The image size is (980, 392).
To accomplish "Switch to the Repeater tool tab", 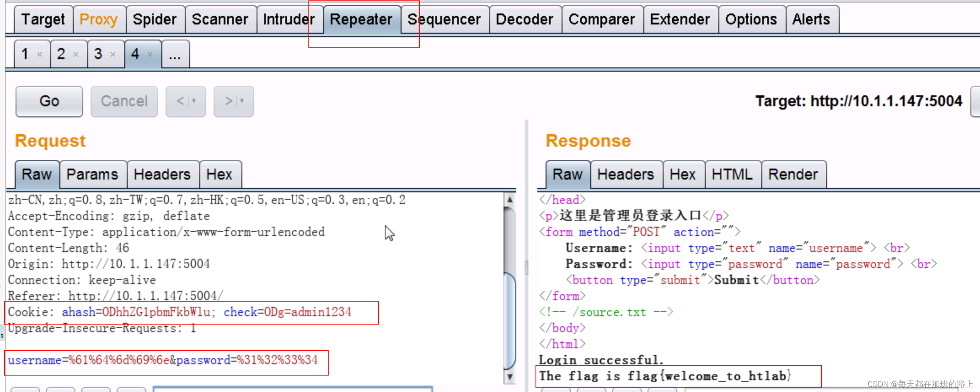I will [361, 19].
